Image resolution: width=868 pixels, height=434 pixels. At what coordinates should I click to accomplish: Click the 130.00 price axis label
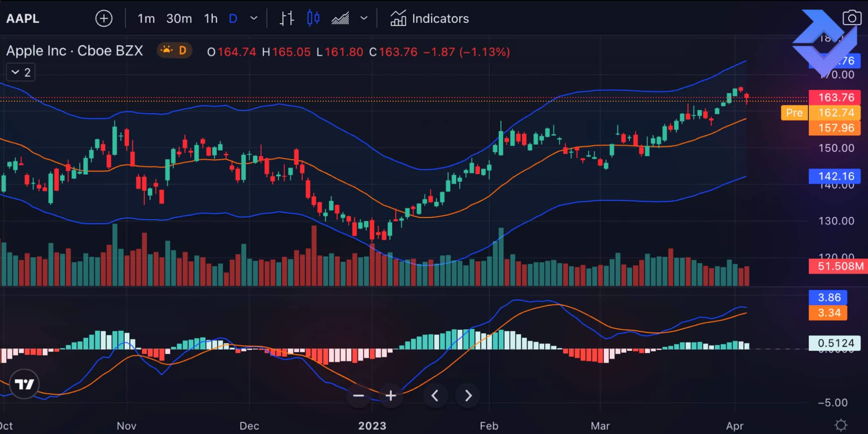click(x=836, y=221)
